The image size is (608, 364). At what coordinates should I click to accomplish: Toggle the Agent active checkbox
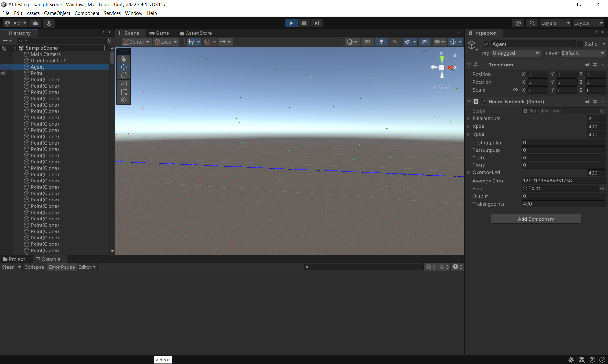click(x=486, y=44)
